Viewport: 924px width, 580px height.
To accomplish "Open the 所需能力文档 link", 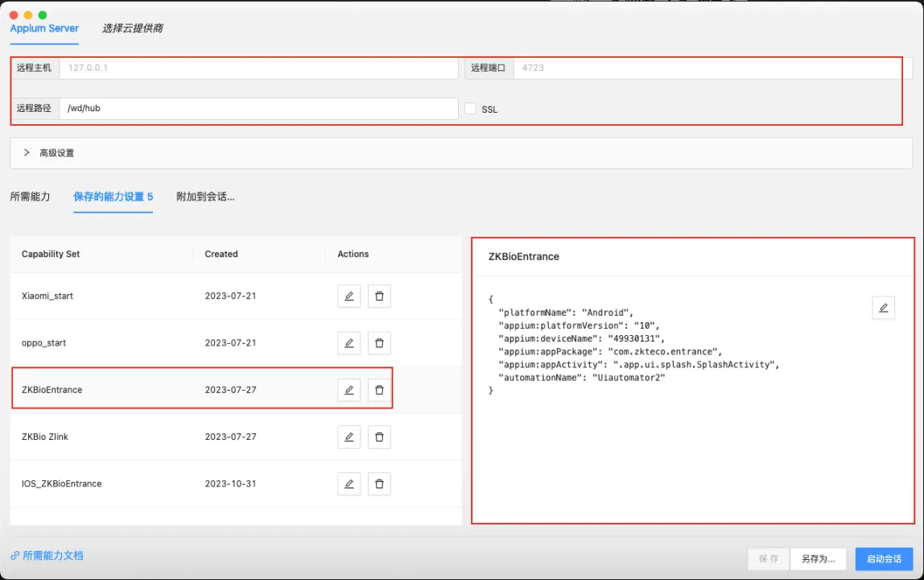I will pyautogui.click(x=52, y=556).
